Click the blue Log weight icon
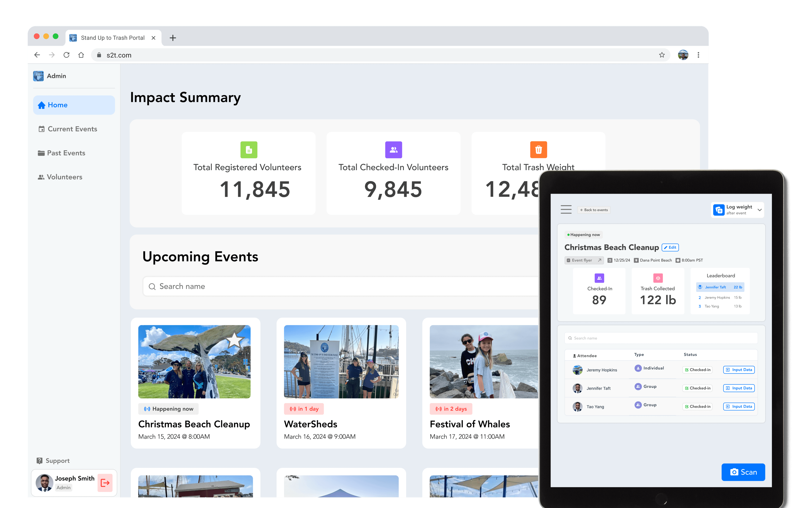Image resolution: width=812 pixels, height=508 pixels. coord(719,210)
